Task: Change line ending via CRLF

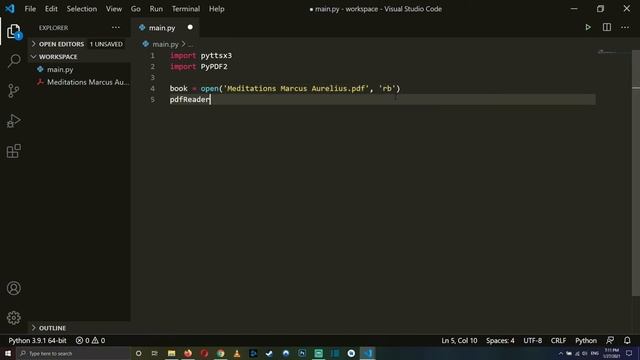Action: coord(558,340)
